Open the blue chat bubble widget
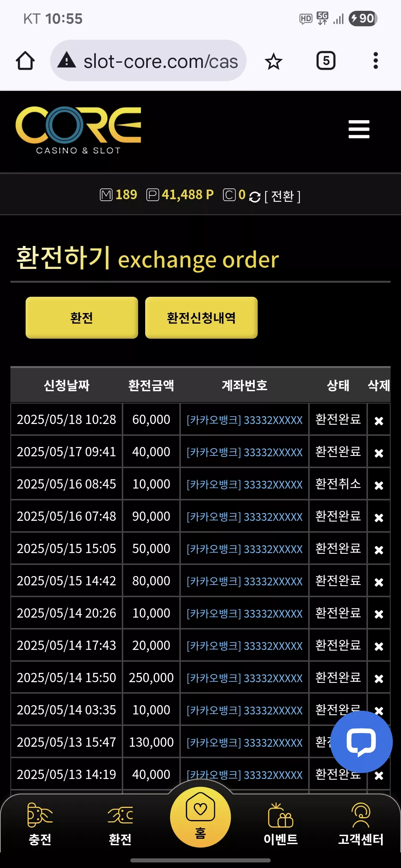Viewport: 401px width, 868px height. 361,742
